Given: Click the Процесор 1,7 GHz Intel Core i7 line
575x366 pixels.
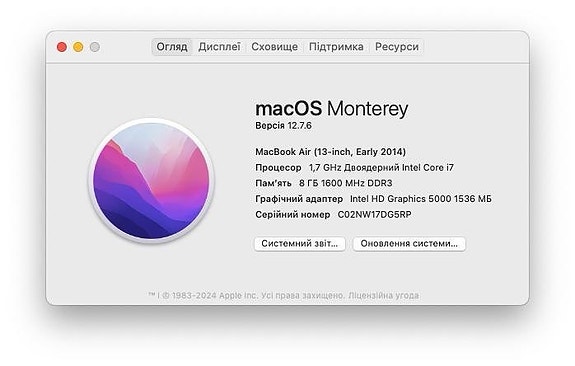Looking at the screenshot, I should [355, 168].
